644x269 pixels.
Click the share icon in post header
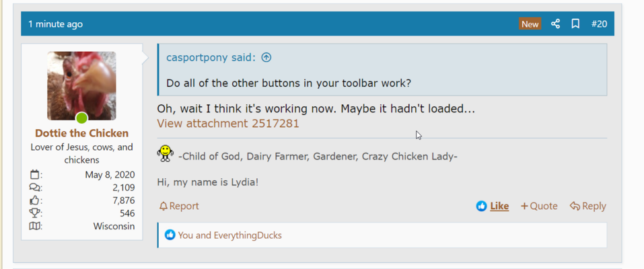tap(555, 24)
